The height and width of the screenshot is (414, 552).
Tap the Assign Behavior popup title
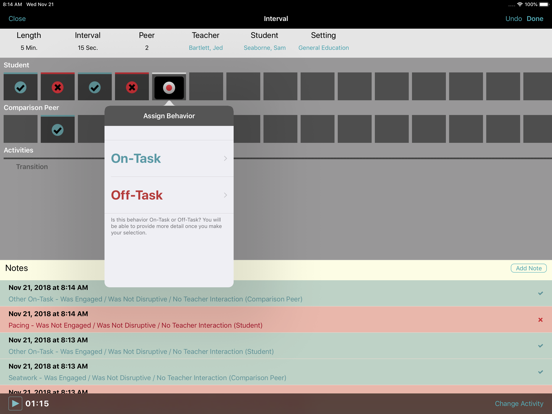point(169,116)
